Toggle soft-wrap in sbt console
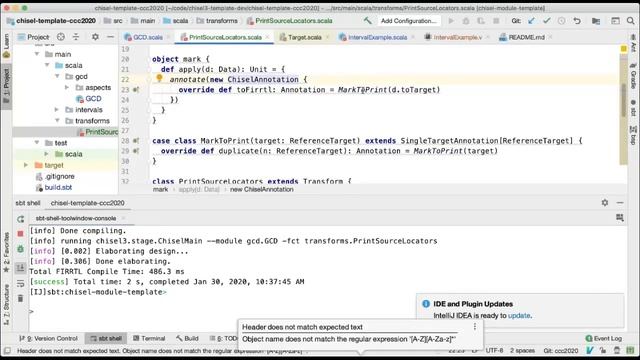This screenshot has width=640, height=360. [x=20, y=283]
